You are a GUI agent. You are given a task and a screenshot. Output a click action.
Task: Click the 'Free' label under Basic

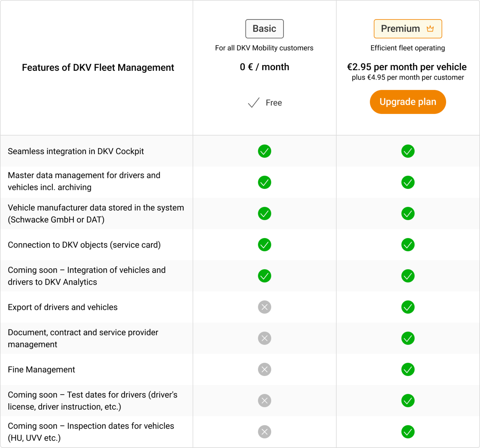[274, 103]
